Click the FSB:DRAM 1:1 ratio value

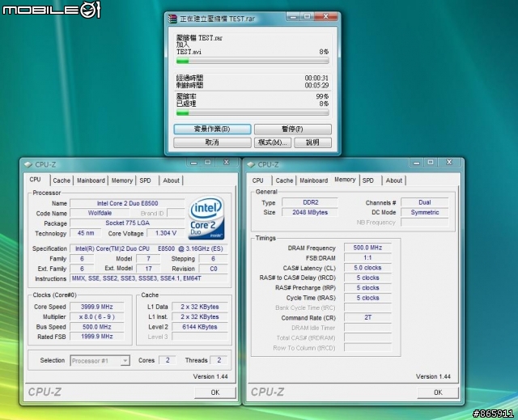(367, 257)
